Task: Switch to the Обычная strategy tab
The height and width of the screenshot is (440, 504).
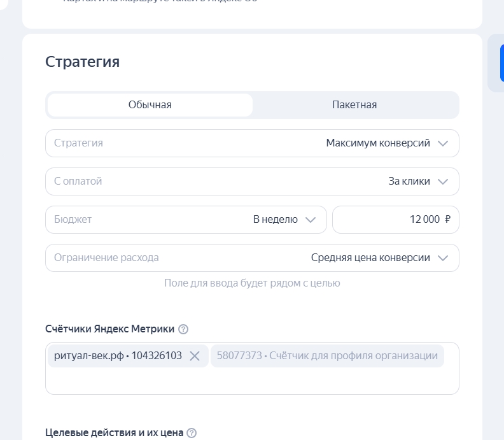Action: pos(150,105)
